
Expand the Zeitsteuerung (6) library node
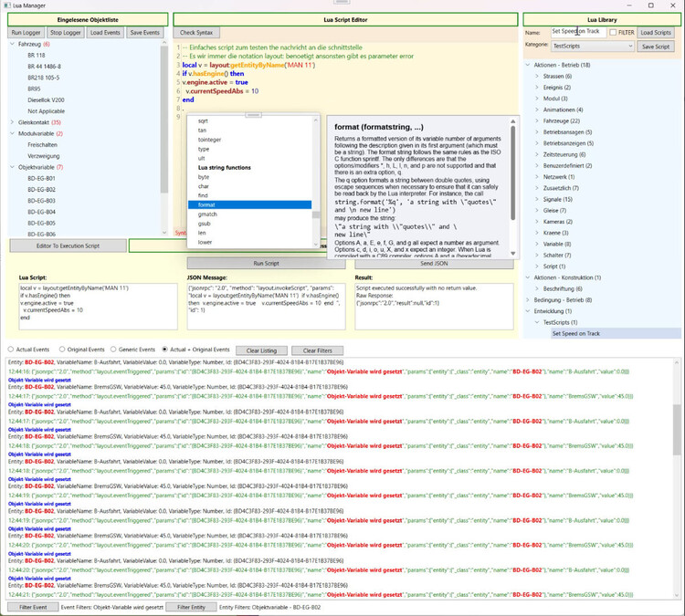coord(537,154)
